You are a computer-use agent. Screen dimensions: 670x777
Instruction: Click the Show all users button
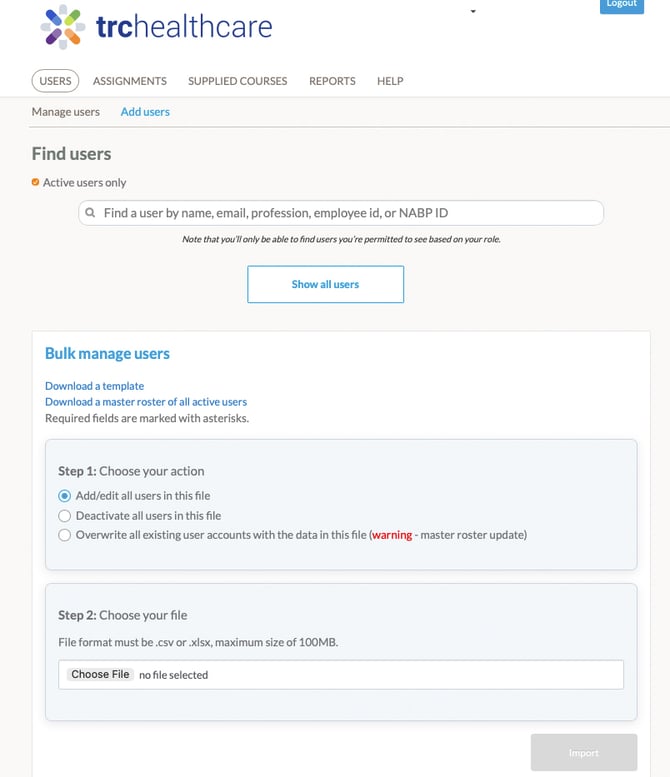(326, 284)
